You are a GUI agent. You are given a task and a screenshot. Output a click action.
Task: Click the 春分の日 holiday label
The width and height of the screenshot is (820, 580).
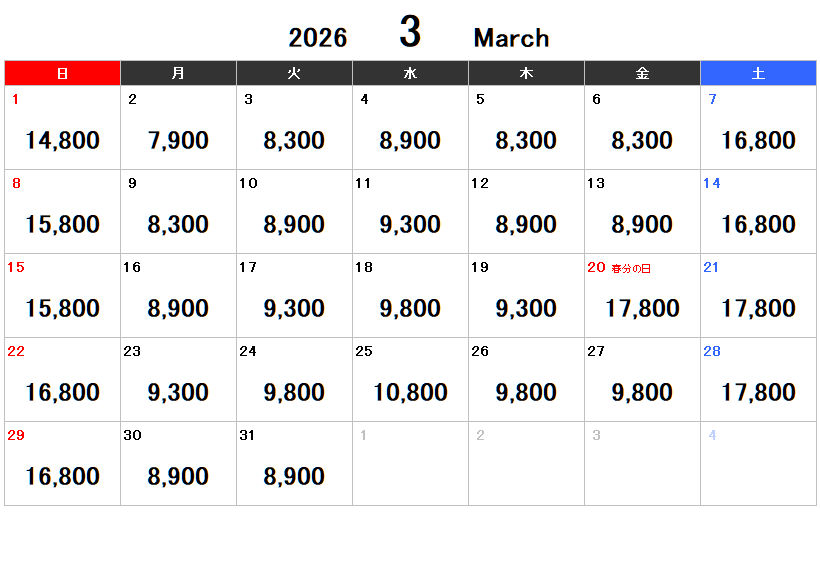631,269
